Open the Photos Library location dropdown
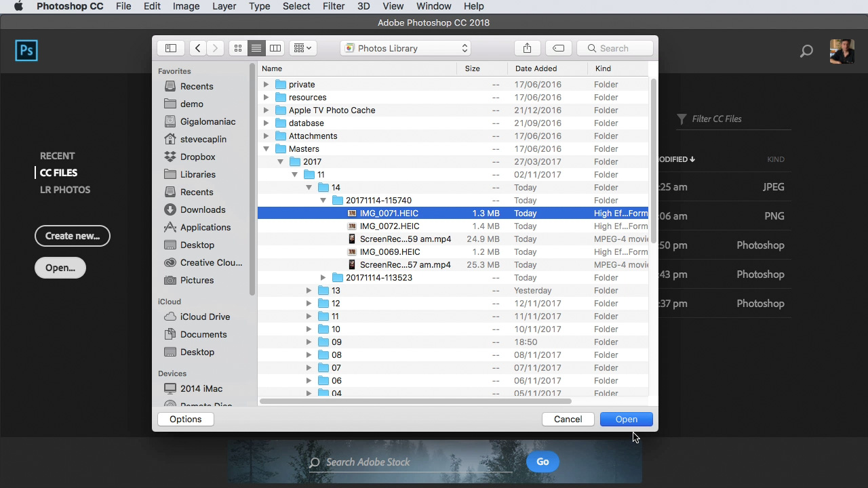The width and height of the screenshot is (868, 488). pos(406,48)
